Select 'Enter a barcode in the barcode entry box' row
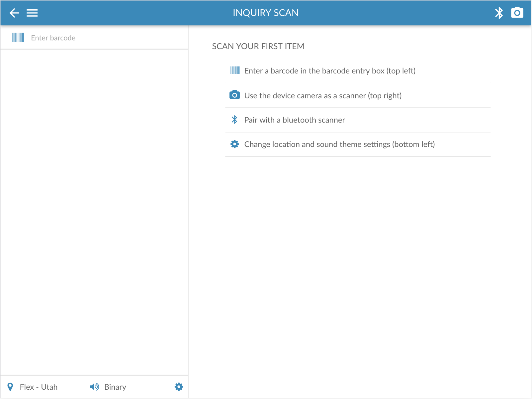532x399 pixels. pos(358,71)
